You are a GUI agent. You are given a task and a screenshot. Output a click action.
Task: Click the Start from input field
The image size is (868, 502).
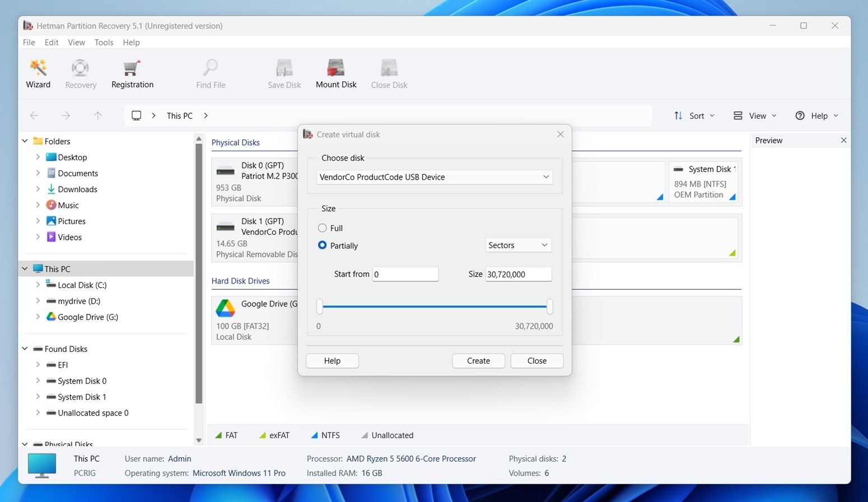pos(405,274)
